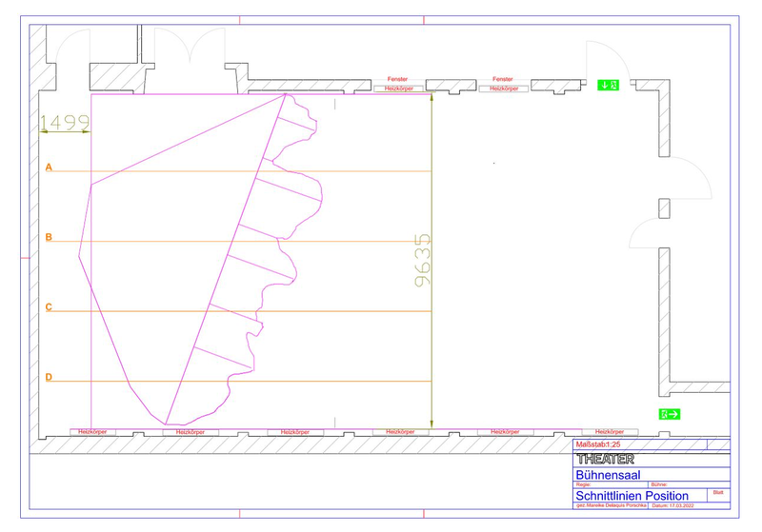Select the Datum 17.03.2022 field
The width and height of the screenshot is (762, 532).
click(x=677, y=505)
